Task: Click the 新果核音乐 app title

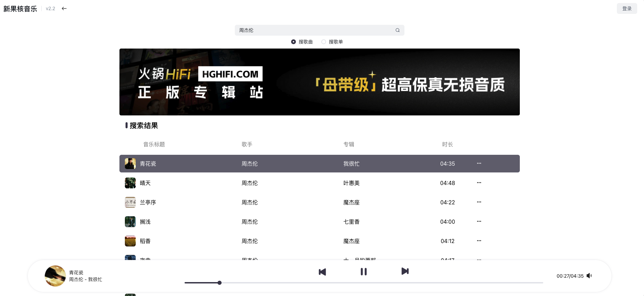Action: pyautogui.click(x=20, y=9)
